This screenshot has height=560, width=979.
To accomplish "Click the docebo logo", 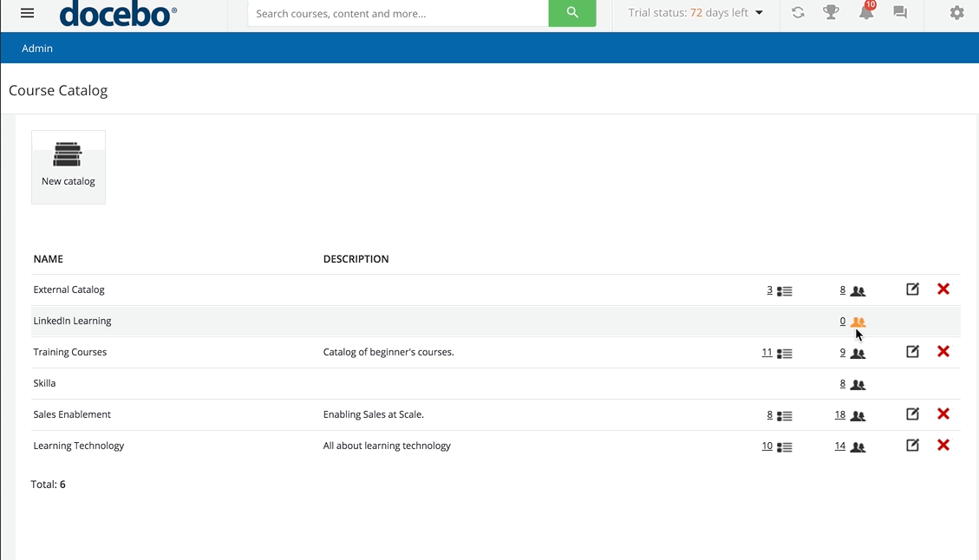I will click(x=118, y=14).
